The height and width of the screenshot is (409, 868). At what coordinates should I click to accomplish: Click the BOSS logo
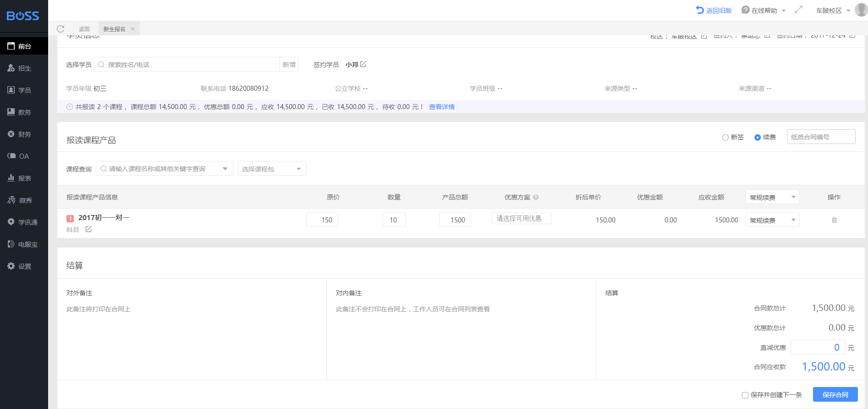[x=23, y=16]
